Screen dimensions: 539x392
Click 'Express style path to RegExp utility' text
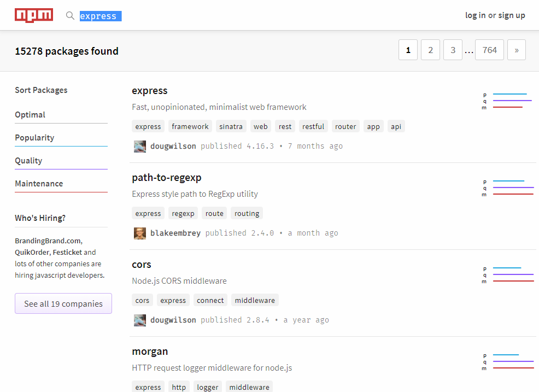pyautogui.click(x=195, y=194)
